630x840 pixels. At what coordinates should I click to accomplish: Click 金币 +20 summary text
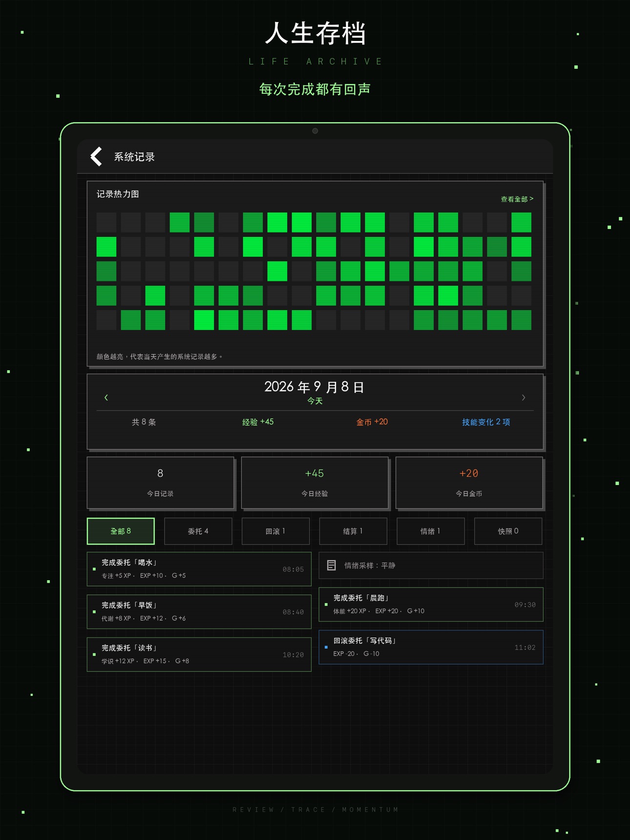coord(372,422)
